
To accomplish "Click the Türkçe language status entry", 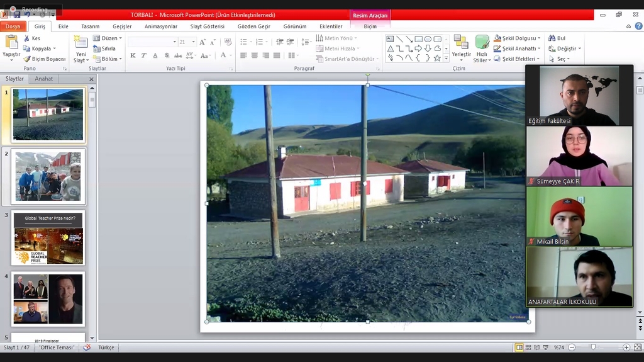I will (x=106, y=348).
